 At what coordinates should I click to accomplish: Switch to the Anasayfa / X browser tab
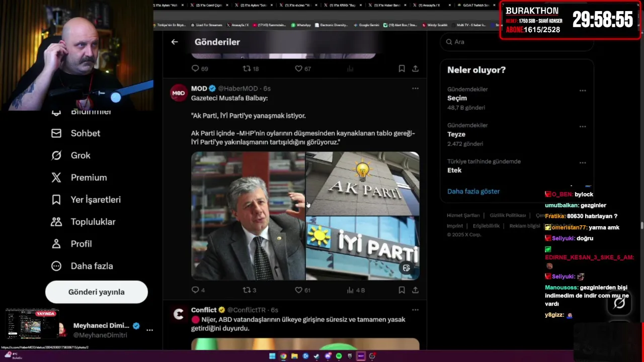[x=433, y=5]
